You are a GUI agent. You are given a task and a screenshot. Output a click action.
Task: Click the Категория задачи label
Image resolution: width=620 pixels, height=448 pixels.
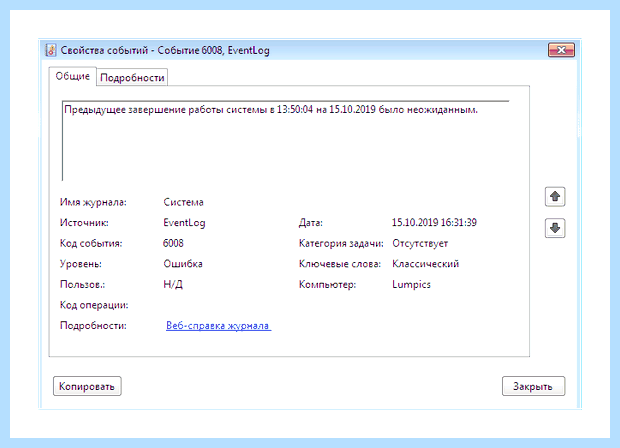(x=341, y=244)
